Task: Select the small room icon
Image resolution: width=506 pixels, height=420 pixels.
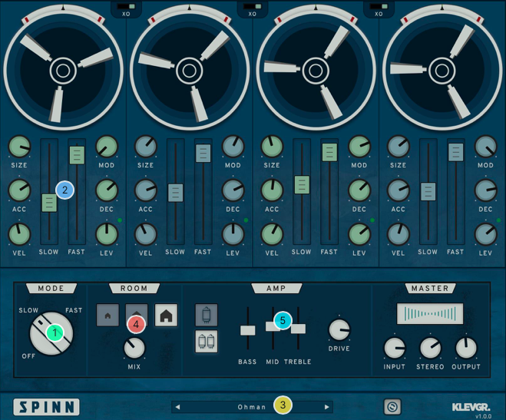Action: (x=107, y=315)
